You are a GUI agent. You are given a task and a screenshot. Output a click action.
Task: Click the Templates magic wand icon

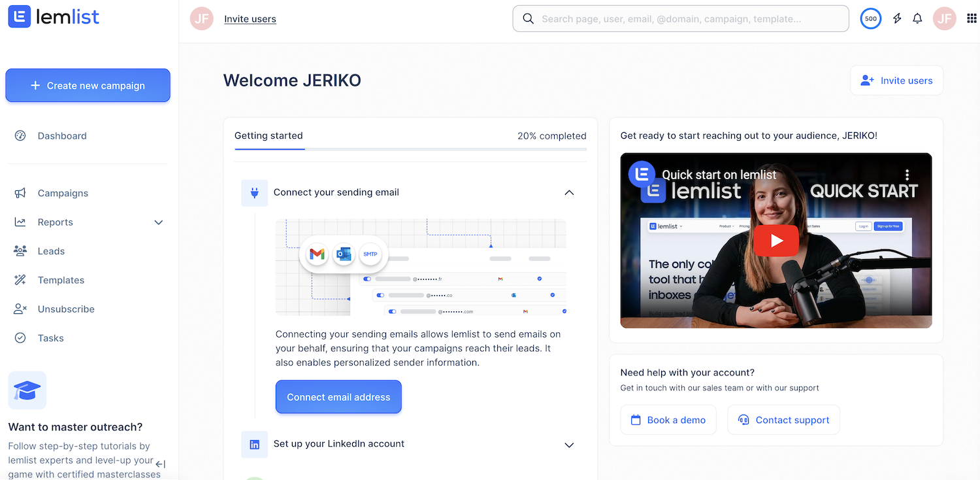pyautogui.click(x=20, y=280)
